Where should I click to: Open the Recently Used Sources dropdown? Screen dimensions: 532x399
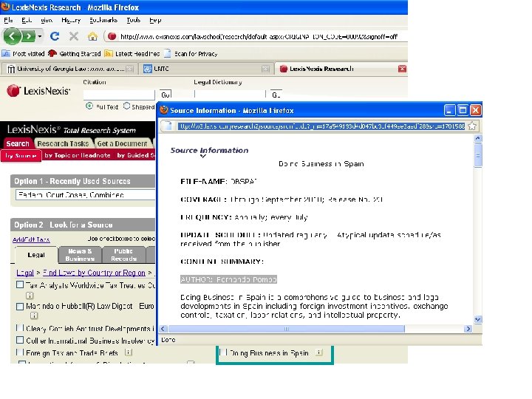[85, 195]
